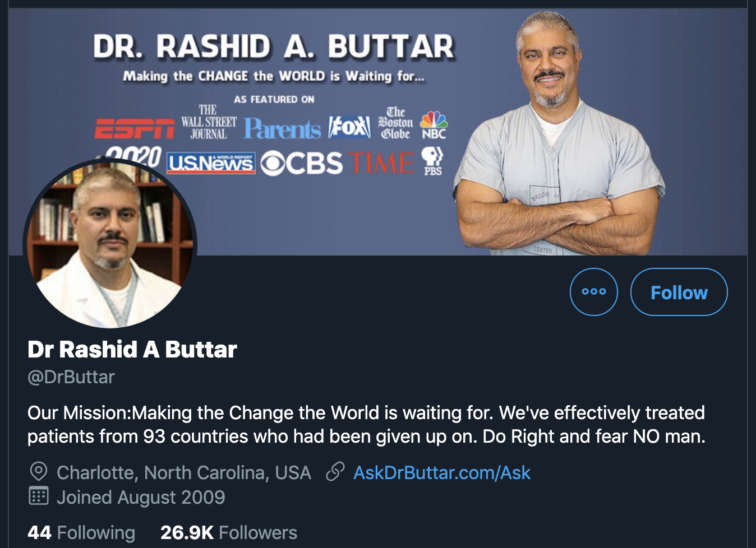This screenshot has height=548, width=756.
Task: View the 44 Following list
Action: tap(81, 532)
